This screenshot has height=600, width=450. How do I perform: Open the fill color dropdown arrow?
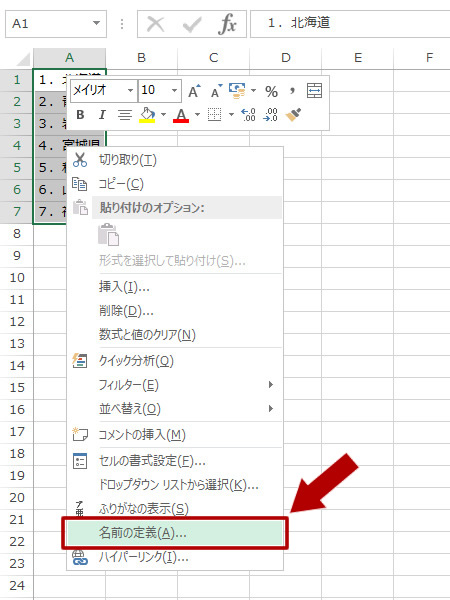click(x=163, y=114)
